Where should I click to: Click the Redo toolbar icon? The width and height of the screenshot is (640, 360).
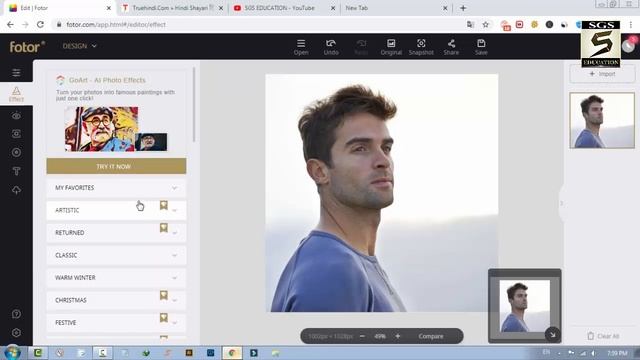[x=361, y=47]
